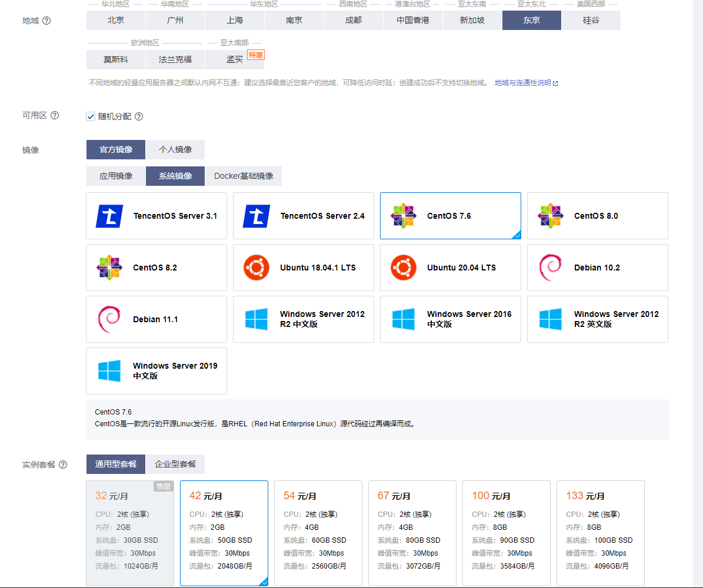This screenshot has height=588, width=703.
Task: Select the TencentOS Server 3.1 image icon
Action: click(x=109, y=216)
